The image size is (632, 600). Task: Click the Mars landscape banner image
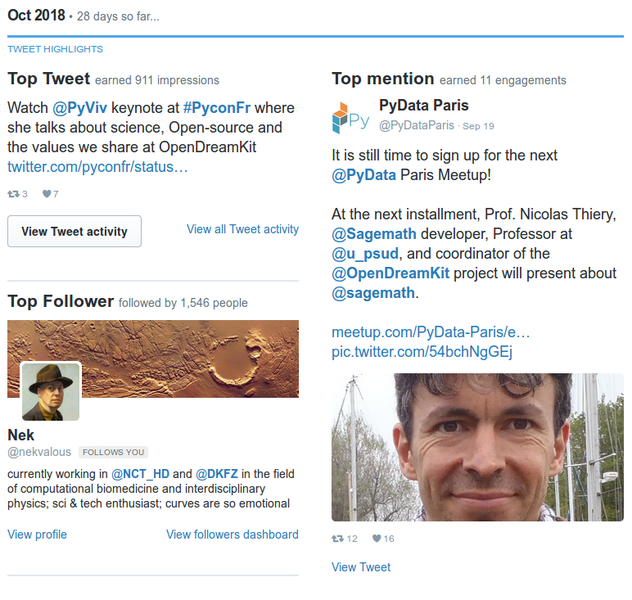153,359
